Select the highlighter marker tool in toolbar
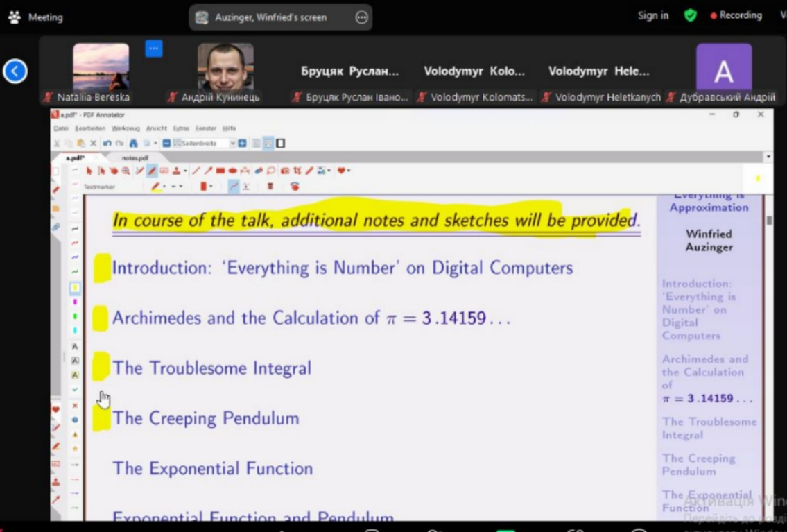Image resolution: width=787 pixels, height=532 pixels. [x=151, y=171]
